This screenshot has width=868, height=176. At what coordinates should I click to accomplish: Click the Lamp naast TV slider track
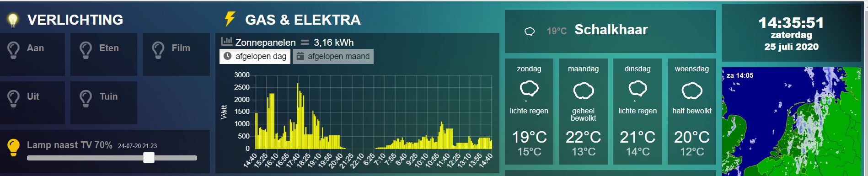click(112, 158)
